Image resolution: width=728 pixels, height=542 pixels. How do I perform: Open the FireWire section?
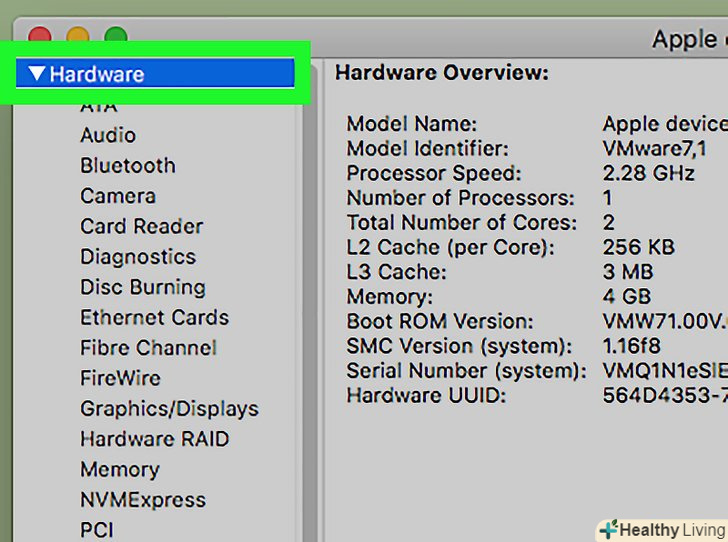point(120,378)
